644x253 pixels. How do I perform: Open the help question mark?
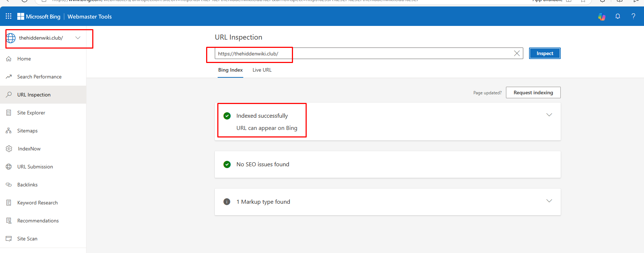[633, 16]
